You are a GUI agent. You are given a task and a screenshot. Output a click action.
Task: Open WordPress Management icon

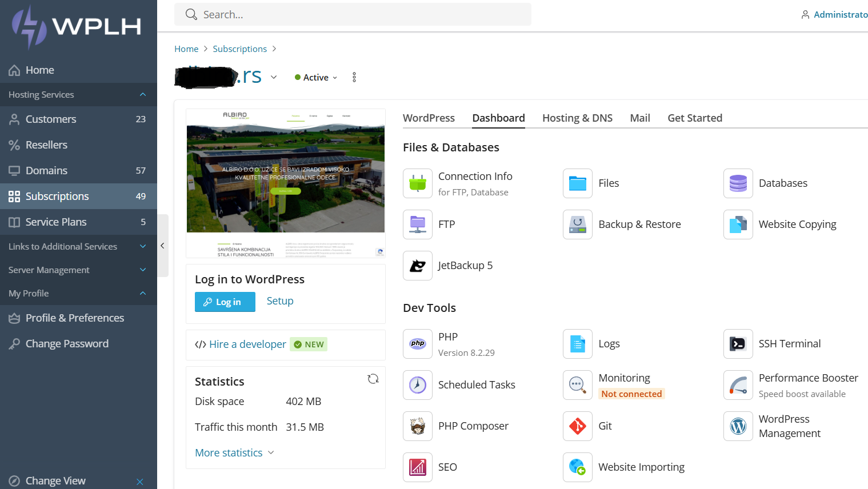(738, 426)
